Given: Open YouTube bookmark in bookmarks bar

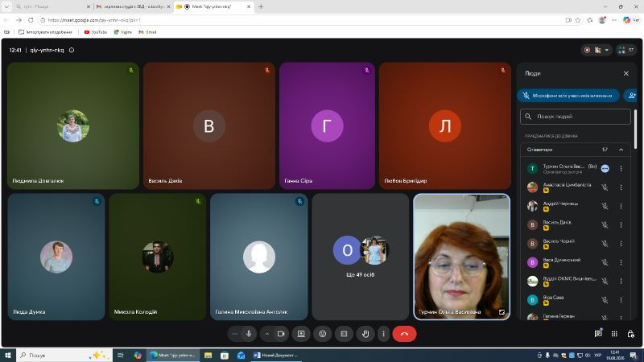Looking at the screenshot, I should 95,32.
